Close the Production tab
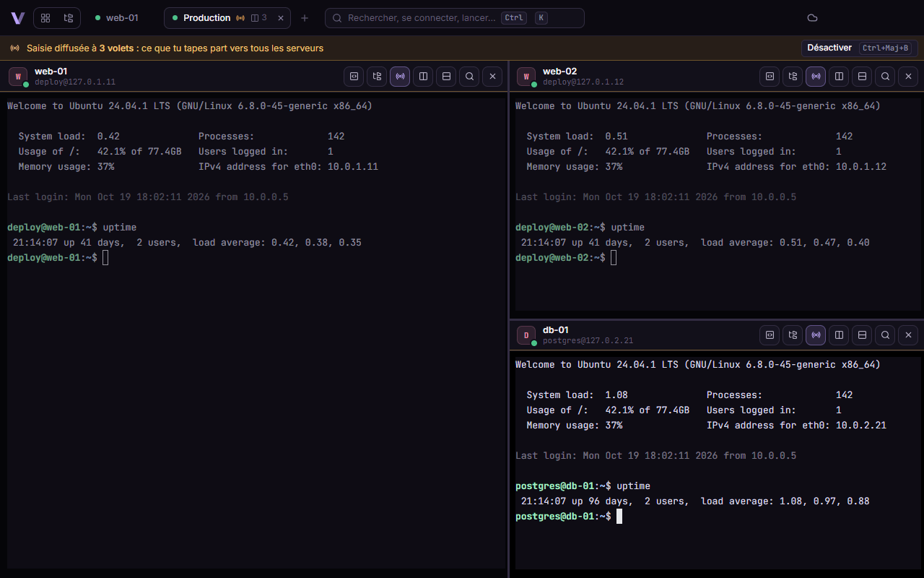 click(x=281, y=18)
